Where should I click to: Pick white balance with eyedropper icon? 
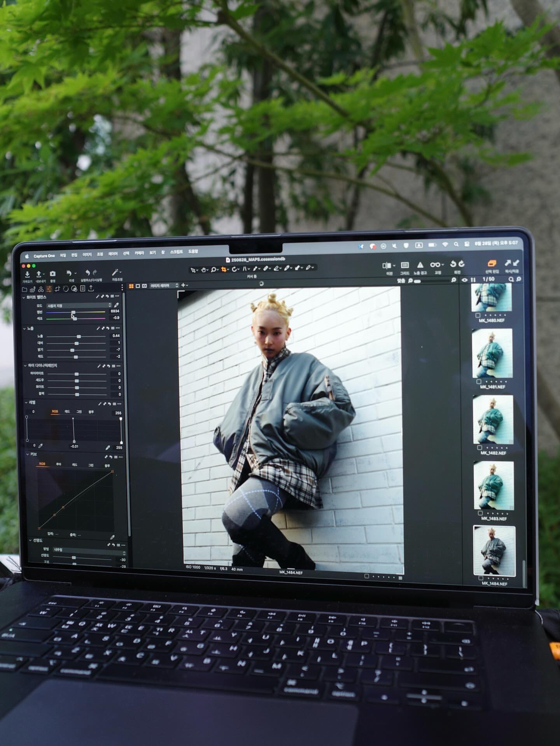[116, 305]
